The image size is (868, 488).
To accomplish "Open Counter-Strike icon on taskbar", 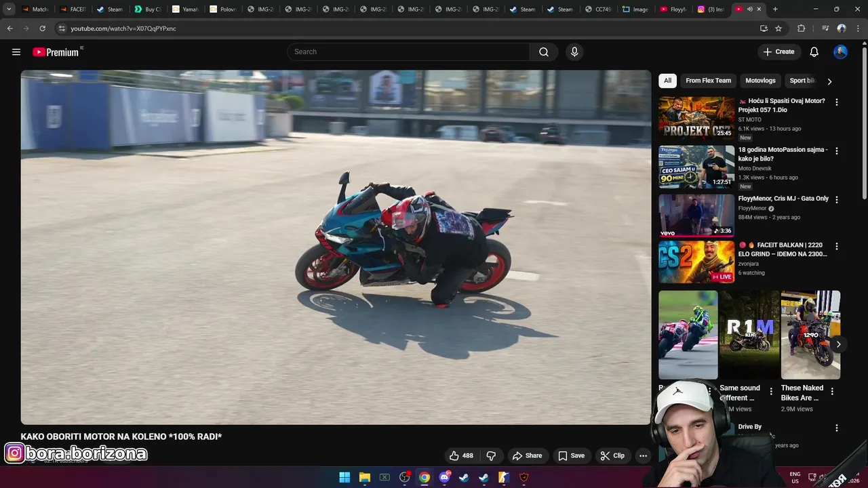I will click(503, 477).
